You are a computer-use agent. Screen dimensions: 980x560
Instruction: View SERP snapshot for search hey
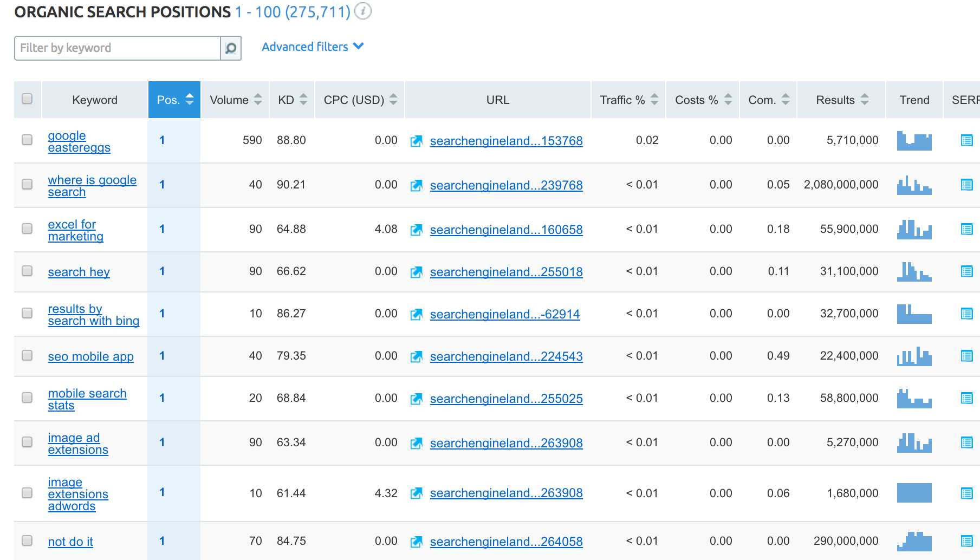[x=966, y=271]
